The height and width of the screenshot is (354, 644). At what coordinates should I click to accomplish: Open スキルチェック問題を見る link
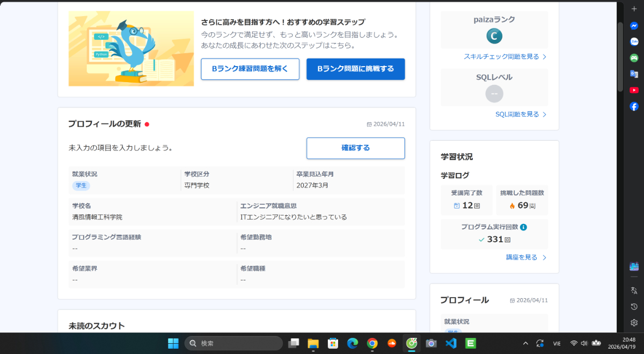pyautogui.click(x=504, y=56)
